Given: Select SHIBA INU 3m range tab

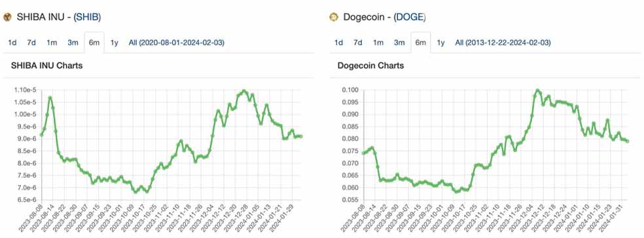Looking at the screenshot, I should (x=73, y=43).
